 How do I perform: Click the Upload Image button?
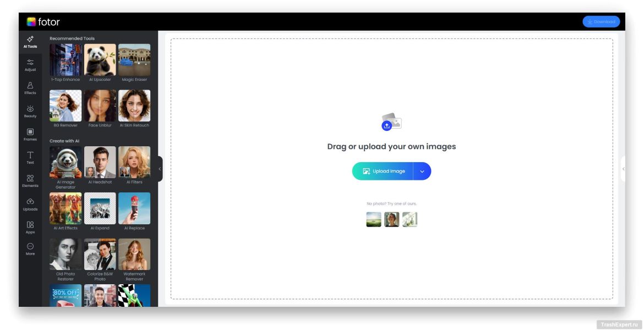[383, 171]
